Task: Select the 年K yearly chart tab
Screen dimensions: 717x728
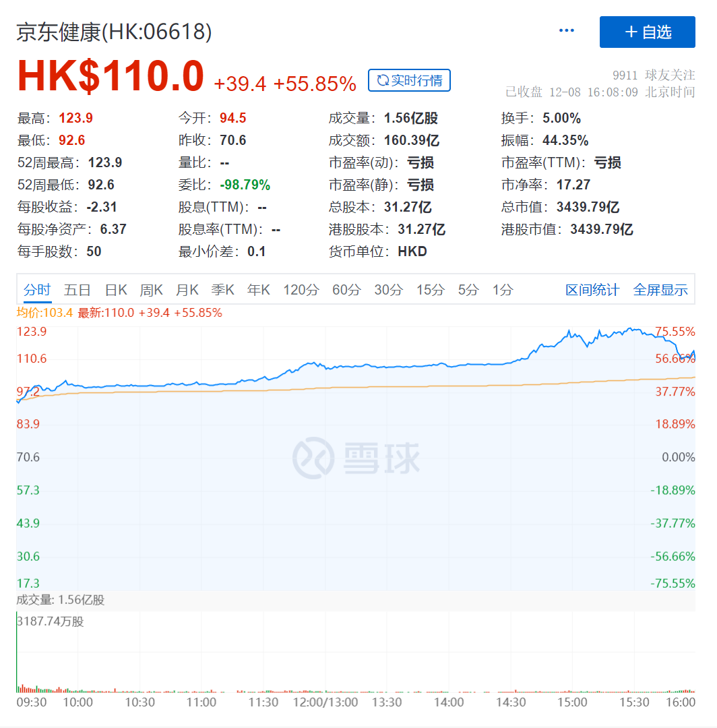Action: [x=258, y=289]
